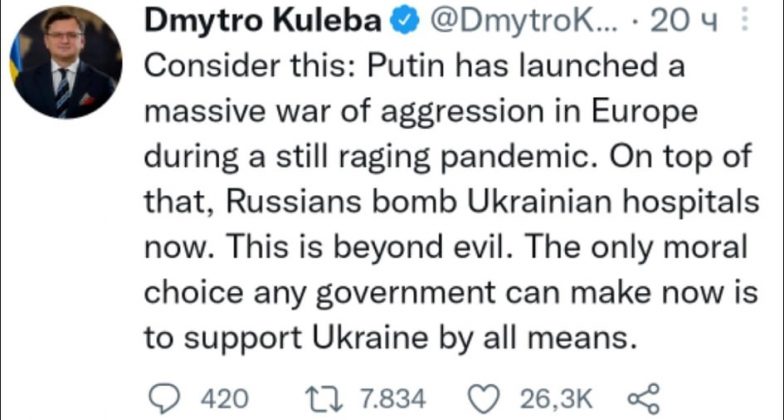Open the share icon on the tweet
Image resolution: width=784 pixels, height=420 pixels.
coord(641,397)
